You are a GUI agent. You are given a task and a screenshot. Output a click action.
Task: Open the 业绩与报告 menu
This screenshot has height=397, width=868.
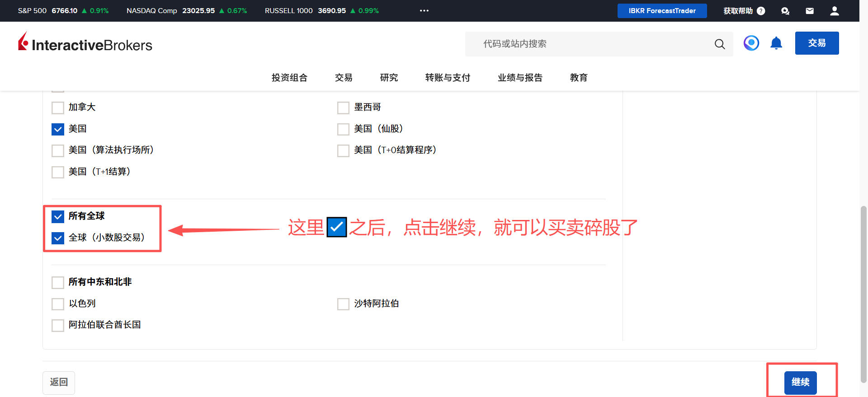pyautogui.click(x=520, y=78)
